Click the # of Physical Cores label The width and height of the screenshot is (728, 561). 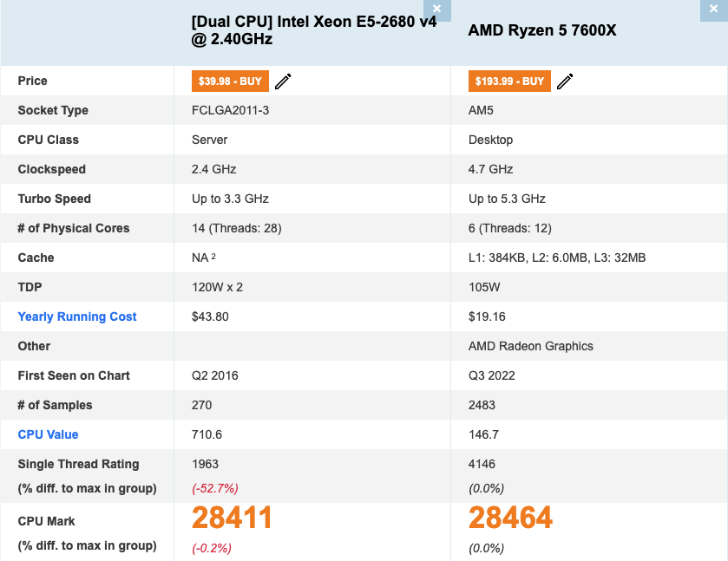(74, 228)
